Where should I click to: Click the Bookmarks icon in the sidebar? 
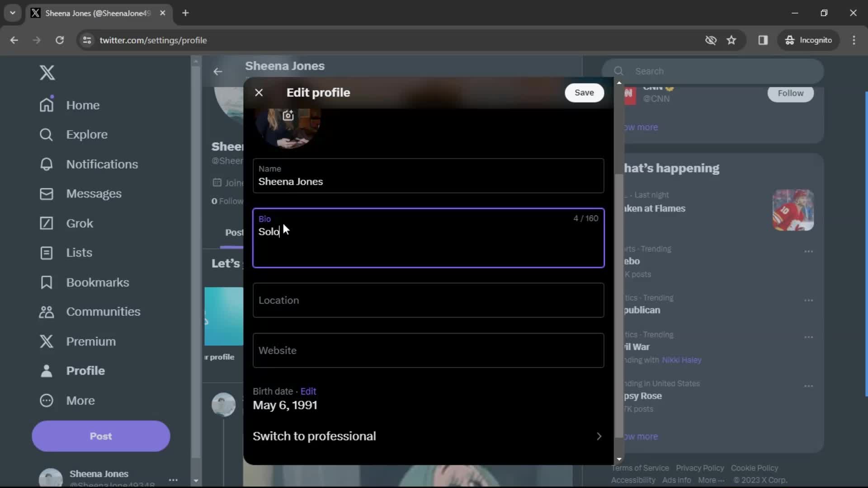coord(47,282)
